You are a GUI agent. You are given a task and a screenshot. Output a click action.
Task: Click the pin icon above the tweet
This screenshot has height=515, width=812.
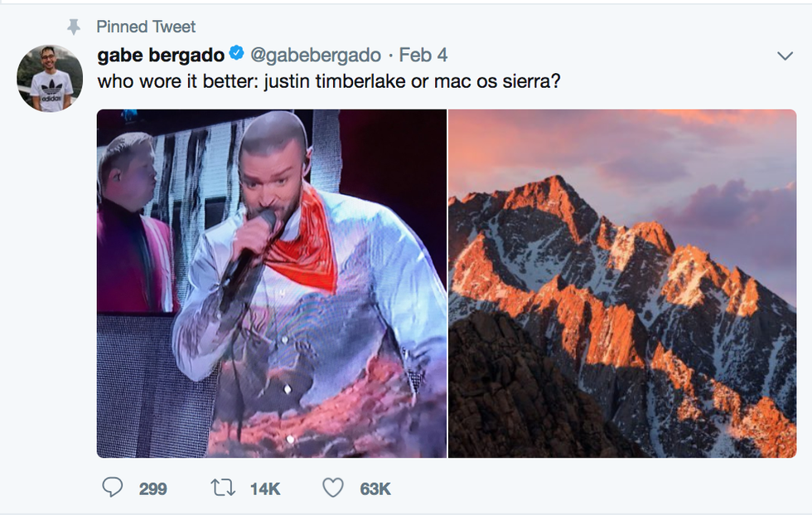point(74,27)
